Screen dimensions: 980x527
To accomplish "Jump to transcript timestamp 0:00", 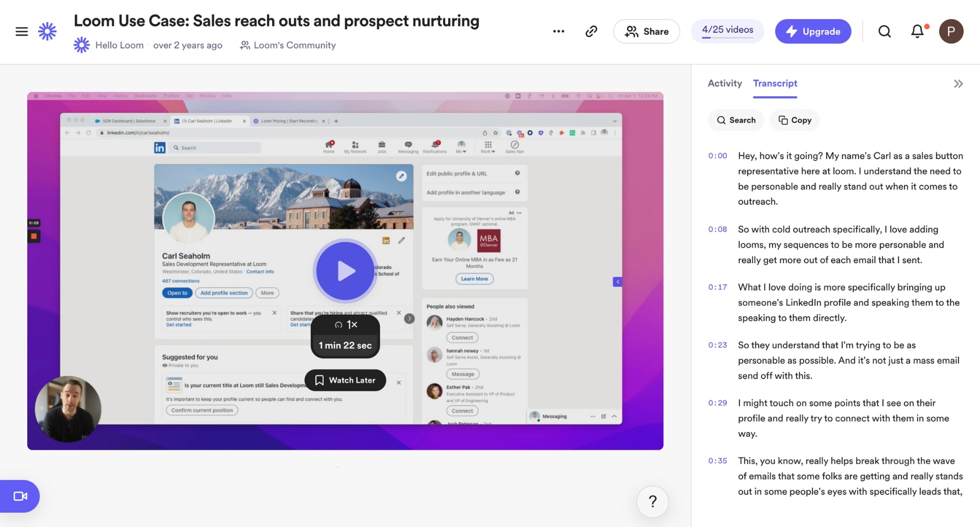I will (717, 156).
